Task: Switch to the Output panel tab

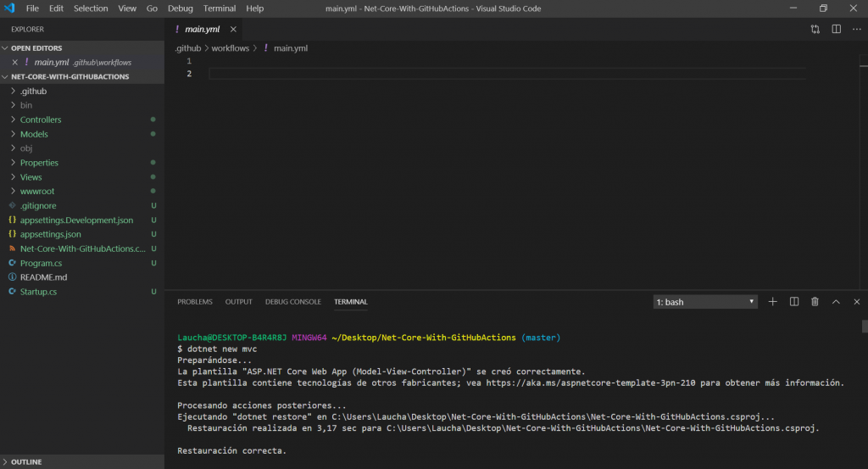Action: coord(238,302)
